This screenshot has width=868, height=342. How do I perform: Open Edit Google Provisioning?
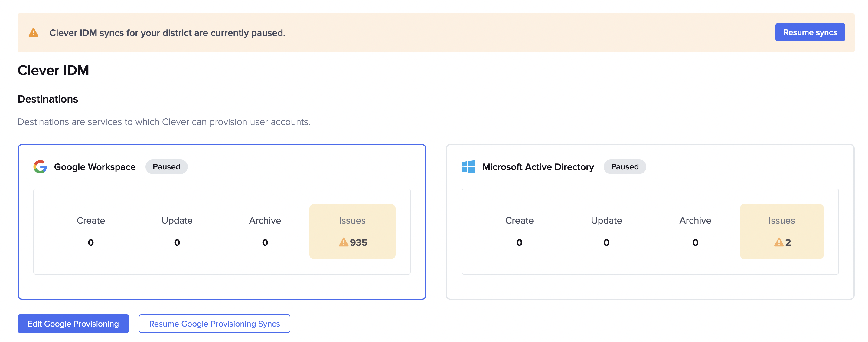click(73, 324)
